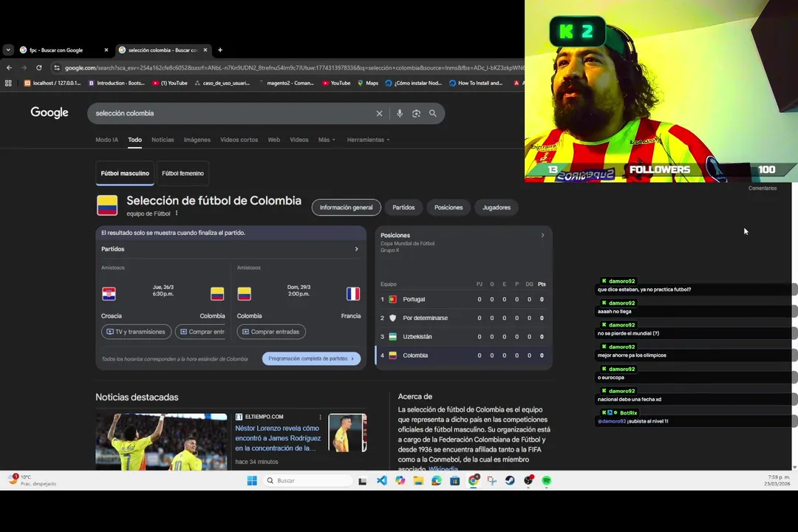The image size is (798, 532).
Task: Start voice search with the microphone icon
Action: point(400,114)
